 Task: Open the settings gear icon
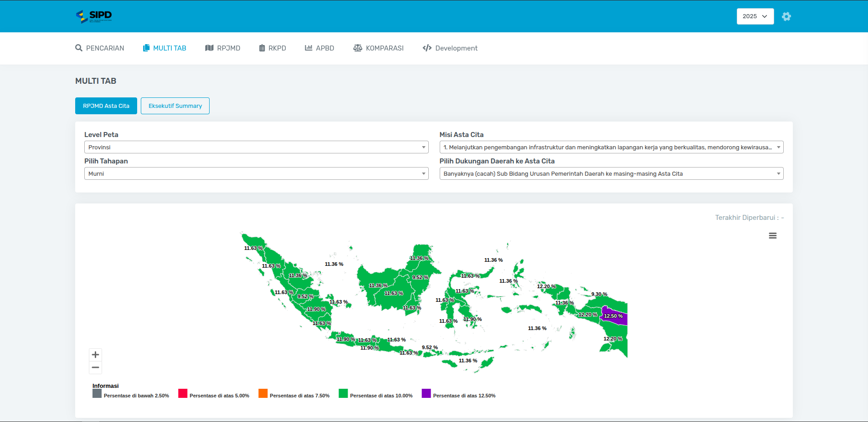click(786, 16)
